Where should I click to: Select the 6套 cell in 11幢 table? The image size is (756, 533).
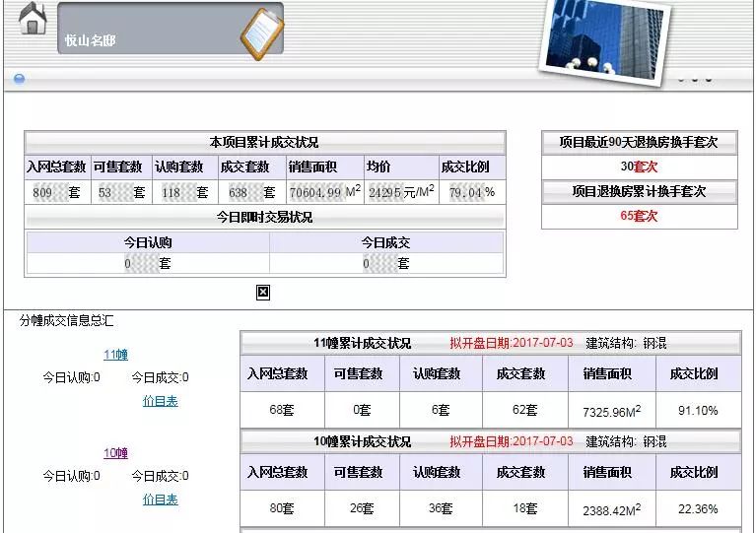coord(441,410)
